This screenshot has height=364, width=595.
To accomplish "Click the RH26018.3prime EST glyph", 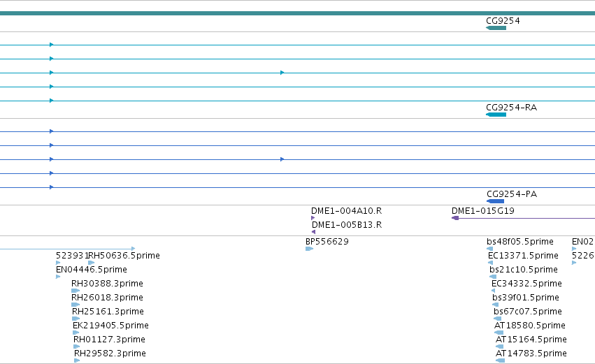I will (76, 305).
